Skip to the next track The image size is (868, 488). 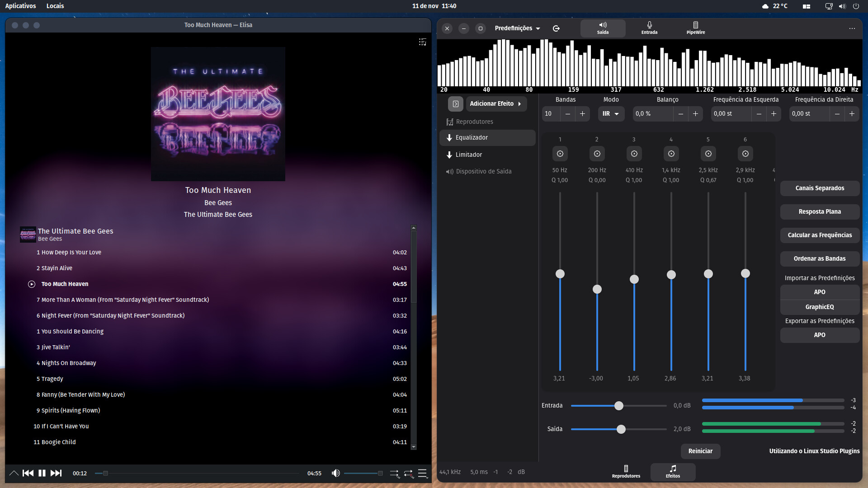(56, 473)
